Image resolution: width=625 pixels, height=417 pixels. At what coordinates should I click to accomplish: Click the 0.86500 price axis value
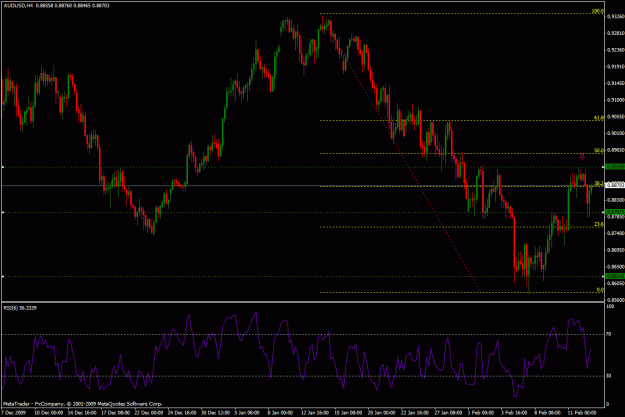pos(615,267)
